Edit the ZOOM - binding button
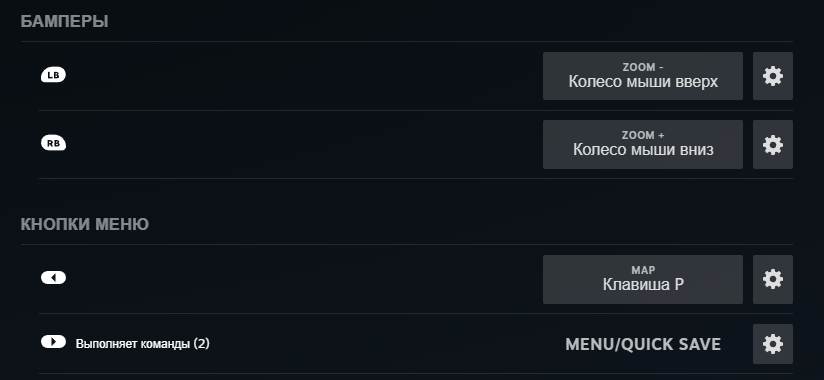824x380 pixels. point(643,76)
